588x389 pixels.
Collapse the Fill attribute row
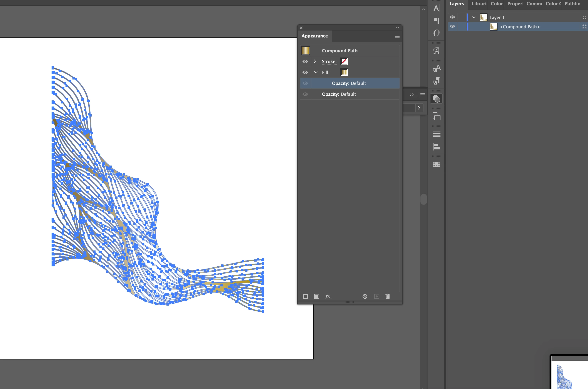pyautogui.click(x=316, y=72)
